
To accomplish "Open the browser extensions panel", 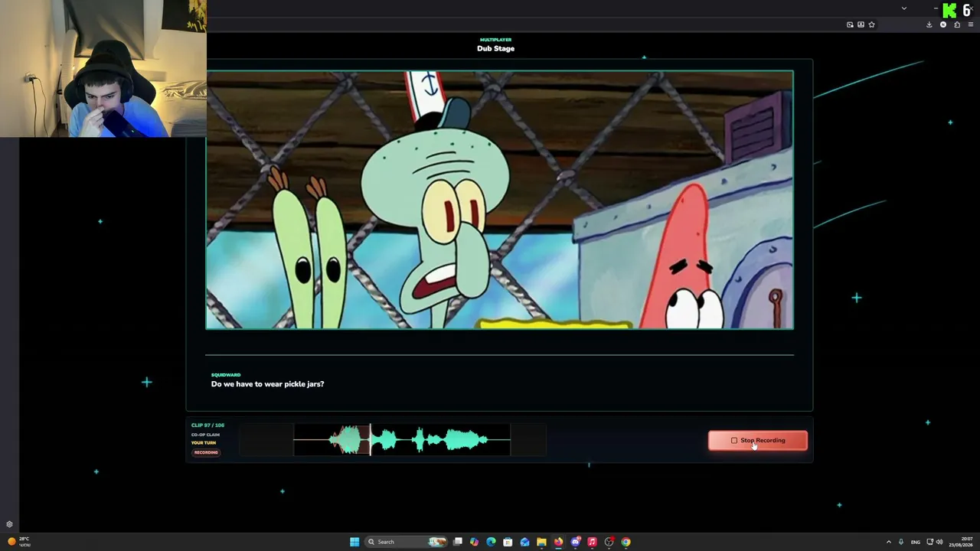I will [x=957, y=24].
